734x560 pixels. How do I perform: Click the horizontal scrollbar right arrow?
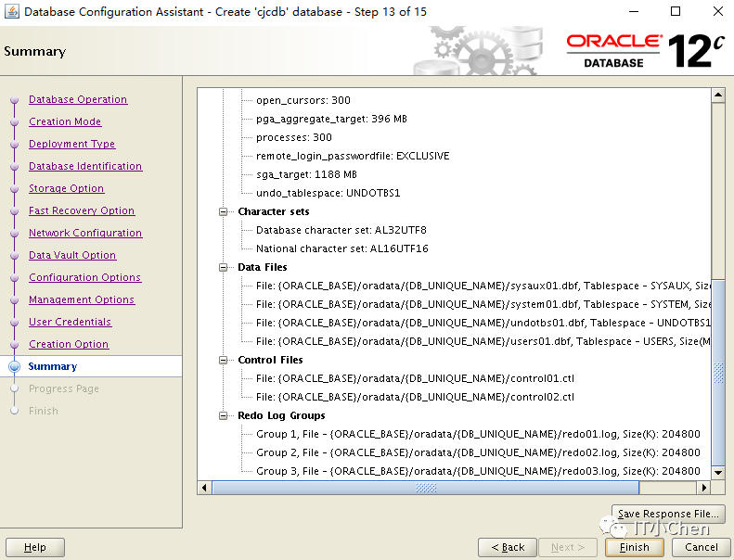tap(703, 488)
